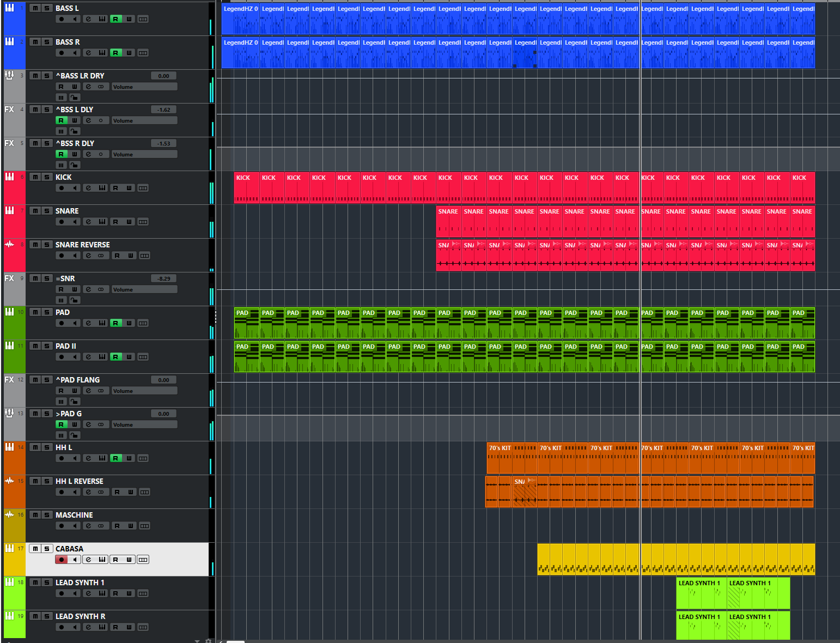Show lanes icon on KICK track
This screenshot has height=643, width=840.
[143, 188]
